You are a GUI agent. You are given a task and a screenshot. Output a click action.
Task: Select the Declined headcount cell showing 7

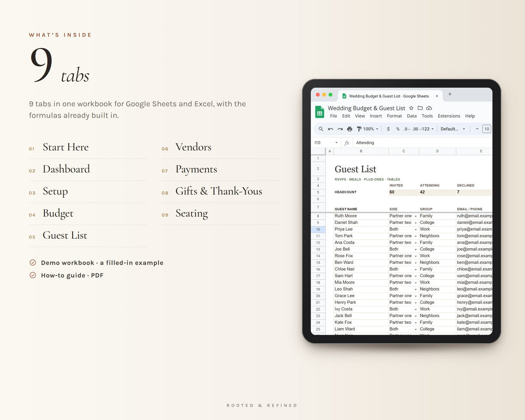point(474,192)
